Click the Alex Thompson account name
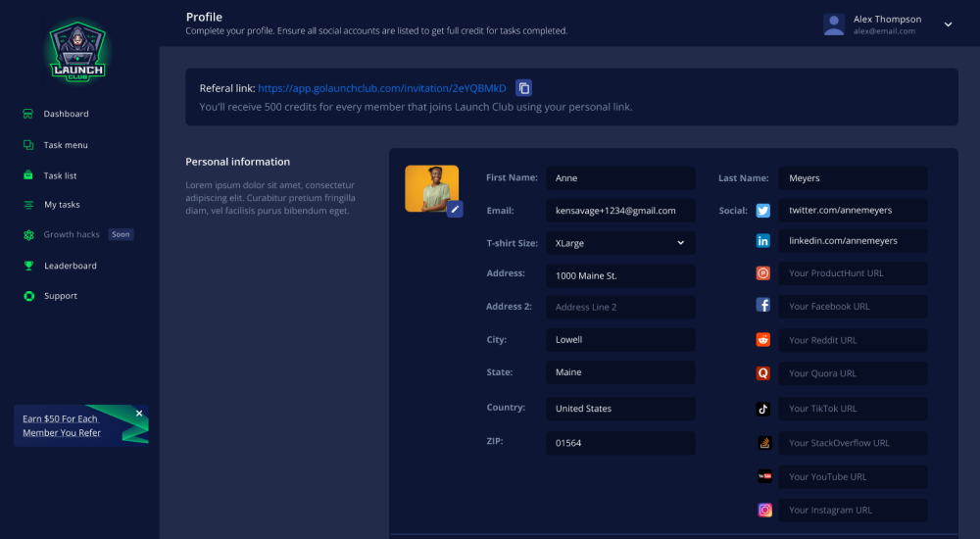This screenshot has width=980, height=539. 887,19
